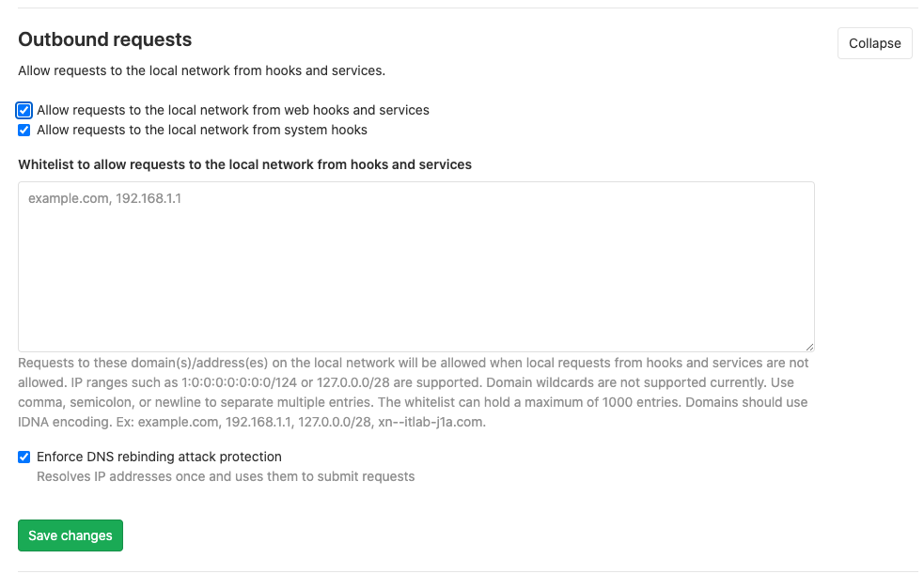Click the "Enforce DNS rebinding attack protection" label
Image resolution: width=924 pixels, height=574 pixels.
tap(159, 457)
